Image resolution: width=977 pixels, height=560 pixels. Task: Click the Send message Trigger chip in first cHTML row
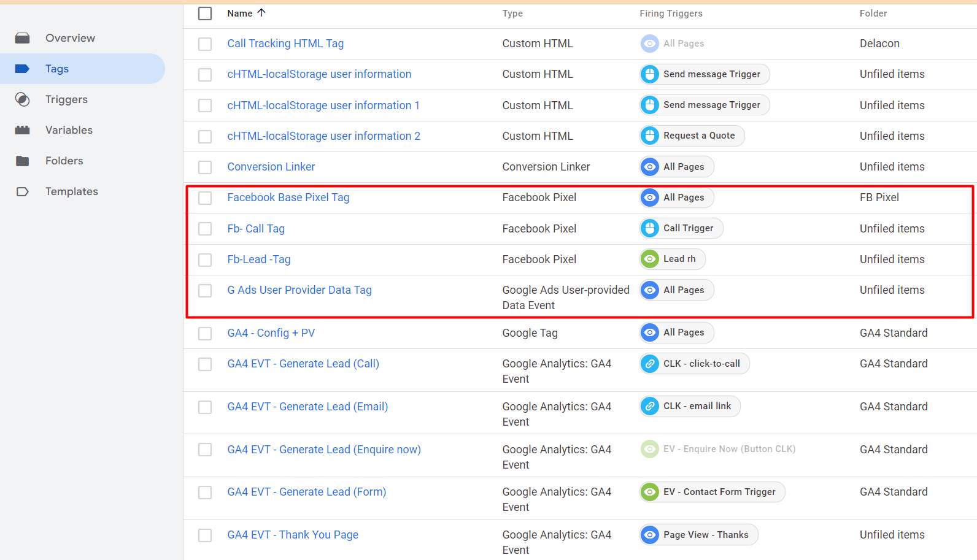[x=705, y=74]
